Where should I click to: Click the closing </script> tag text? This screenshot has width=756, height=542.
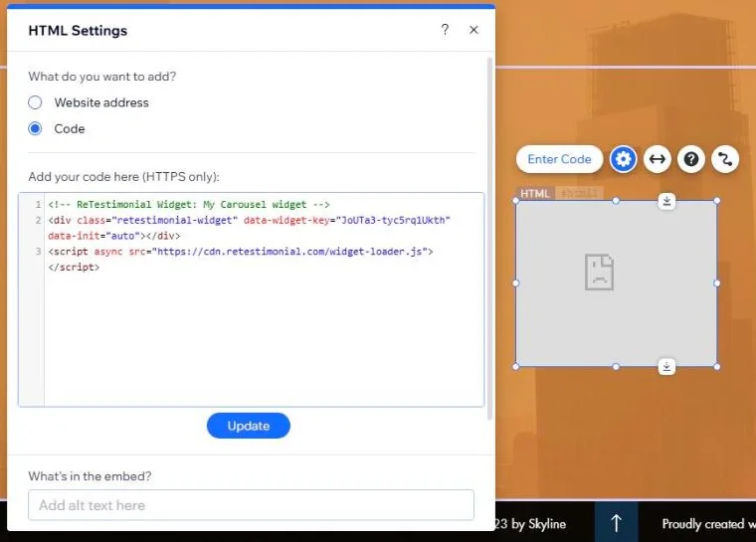(74, 268)
